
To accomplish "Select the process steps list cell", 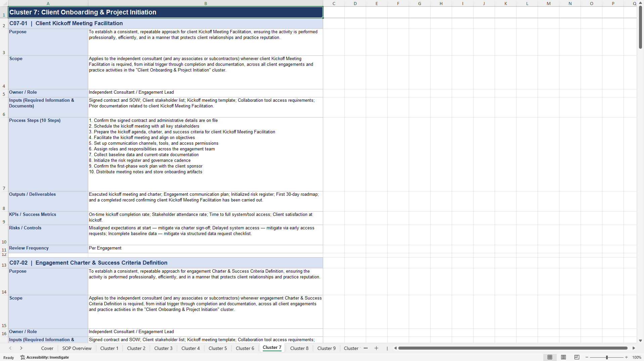I will coord(205,154).
